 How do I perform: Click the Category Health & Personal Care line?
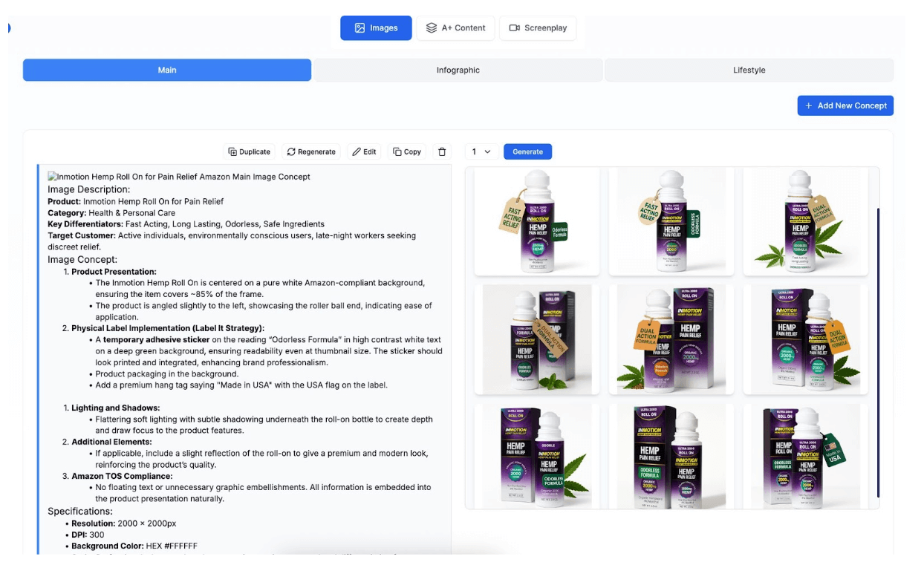coord(111,212)
